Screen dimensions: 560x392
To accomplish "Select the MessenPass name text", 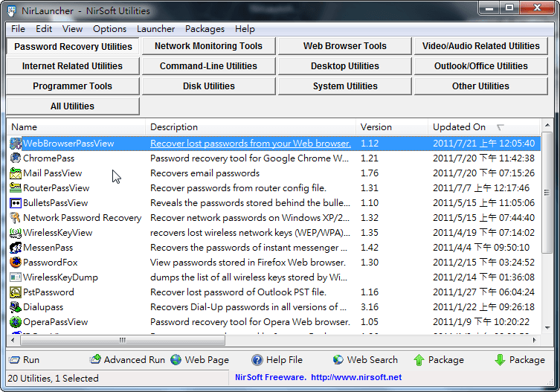I will 48,248.
